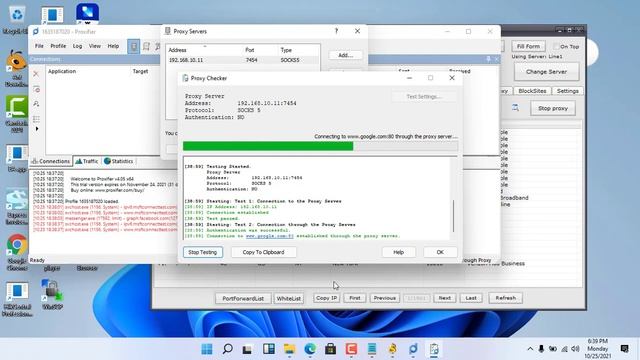Switch to the Statistics tab
The width and height of the screenshot is (640, 360).
click(118, 161)
